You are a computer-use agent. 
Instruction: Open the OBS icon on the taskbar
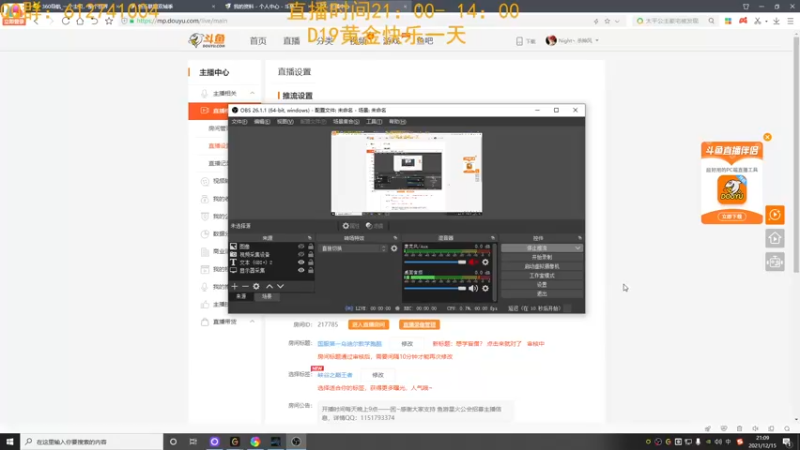296,442
